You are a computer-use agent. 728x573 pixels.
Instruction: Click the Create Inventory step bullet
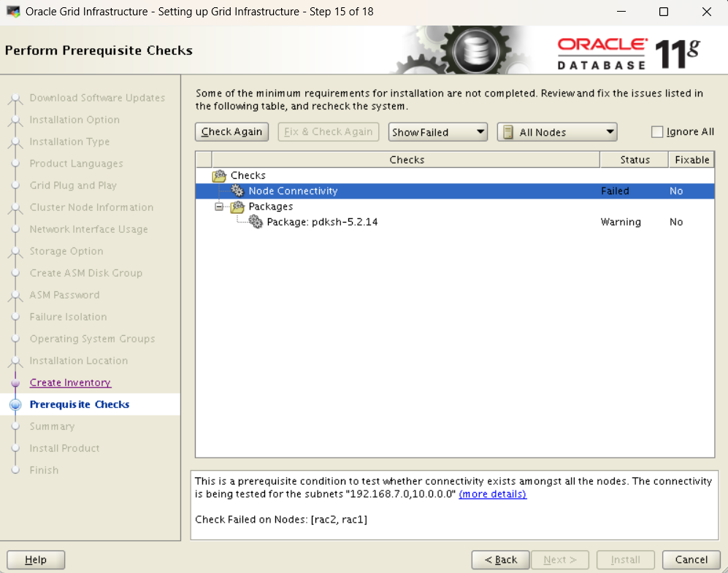[15, 382]
